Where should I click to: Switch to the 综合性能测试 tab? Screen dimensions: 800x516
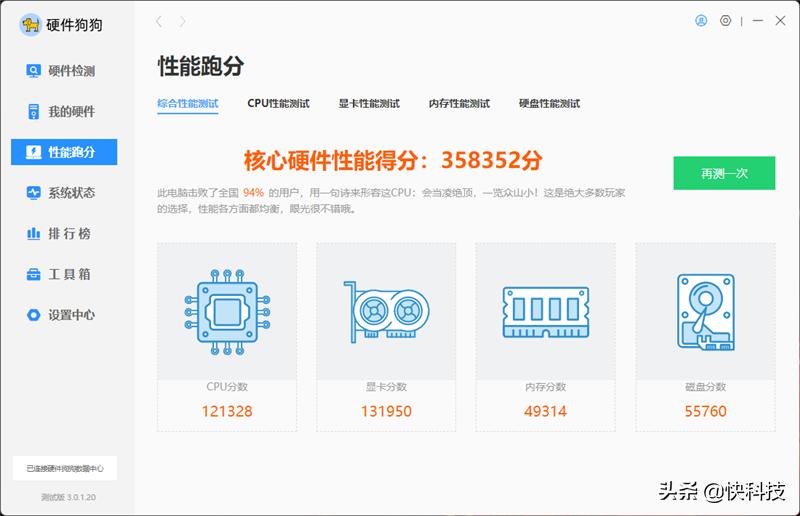pyautogui.click(x=188, y=104)
